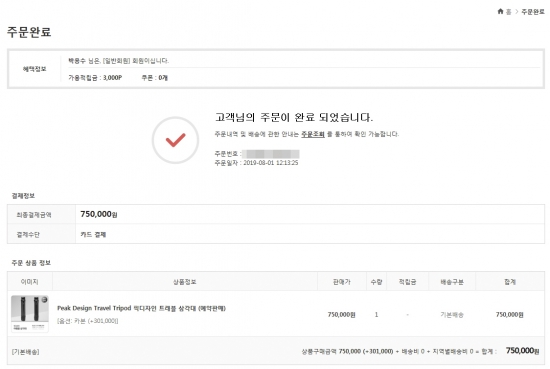Click the blurred order number field

click(271, 154)
